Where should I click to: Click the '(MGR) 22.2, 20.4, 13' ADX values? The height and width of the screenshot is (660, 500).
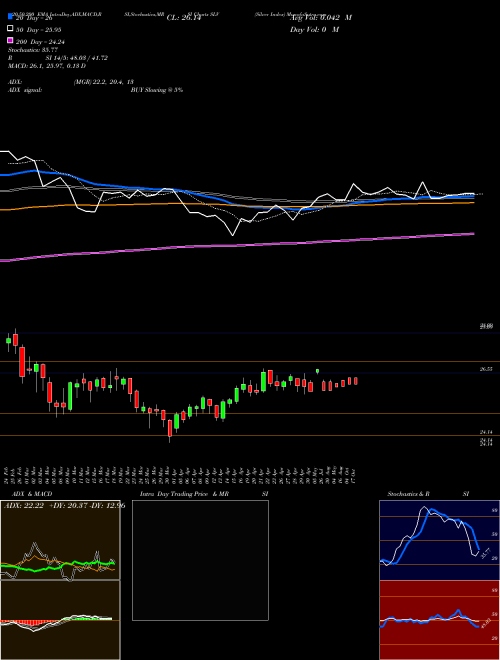[x=104, y=82]
